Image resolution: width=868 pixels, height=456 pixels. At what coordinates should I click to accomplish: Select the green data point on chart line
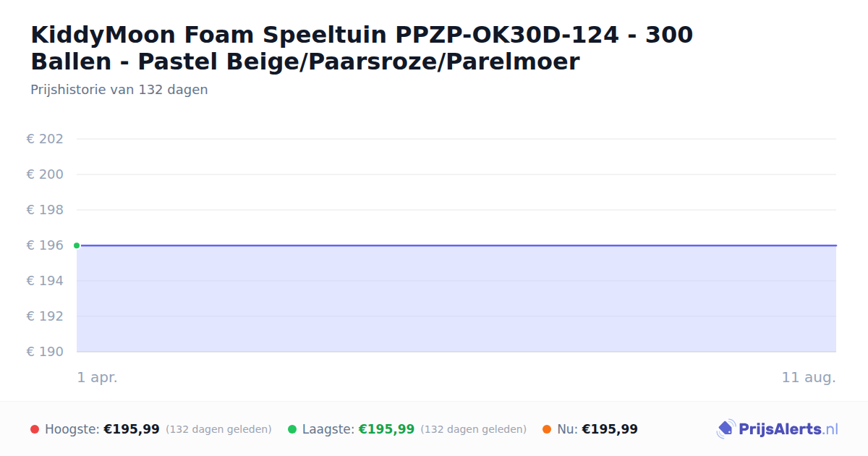(x=77, y=245)
